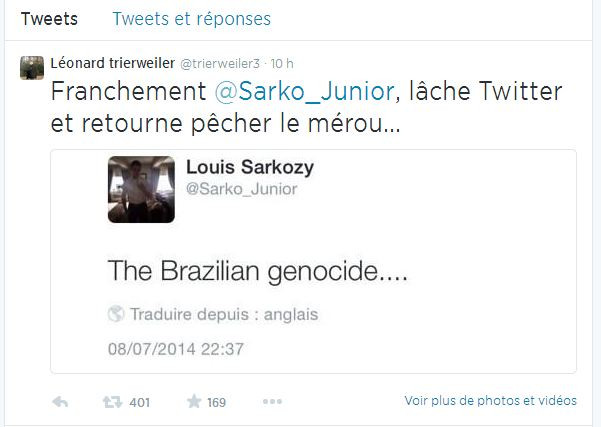601x427 pixels.
Task: Switch to the Tweets tab
Action: 49,19
